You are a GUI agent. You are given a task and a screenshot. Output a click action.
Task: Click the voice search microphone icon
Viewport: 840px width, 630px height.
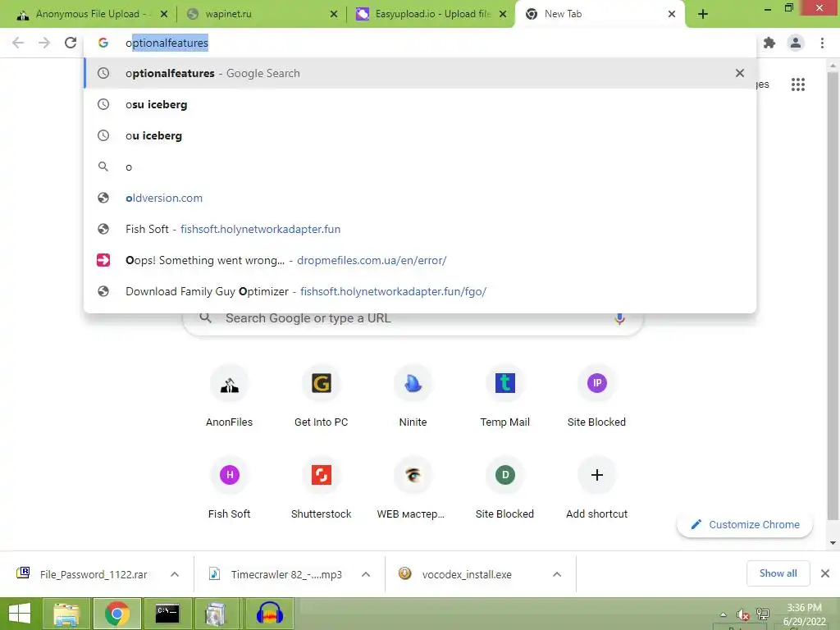pyautogui.click(x=619, y=319)
